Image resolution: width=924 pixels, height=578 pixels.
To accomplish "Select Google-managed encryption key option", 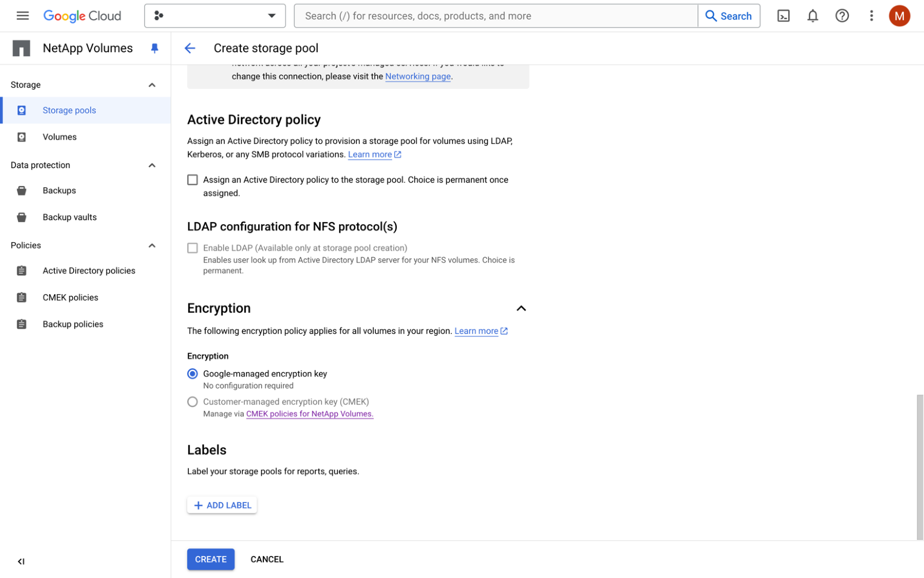I will pyautogui.click(x=192, y=374).
